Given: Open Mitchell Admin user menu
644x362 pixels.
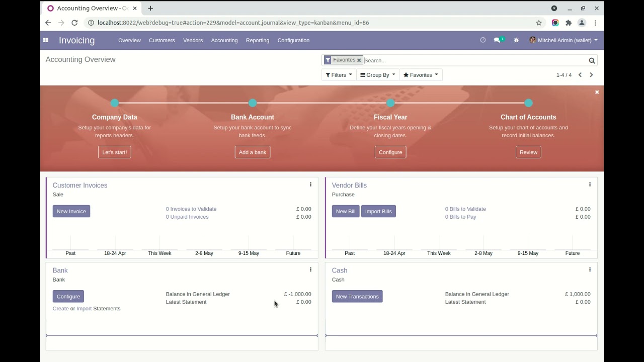Looking at the screenshot, I should tap(563, 40).
